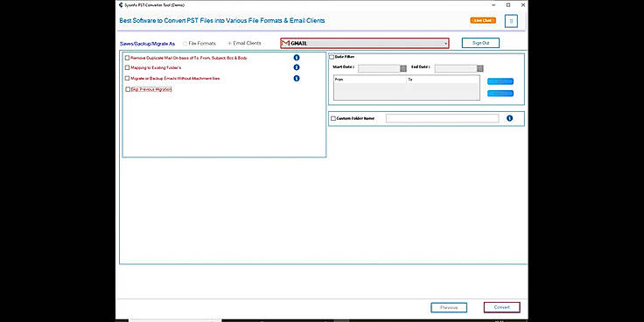Click the Gmail envelope icon in dropdown
644x322 pixels.
[x=286, y=43]
